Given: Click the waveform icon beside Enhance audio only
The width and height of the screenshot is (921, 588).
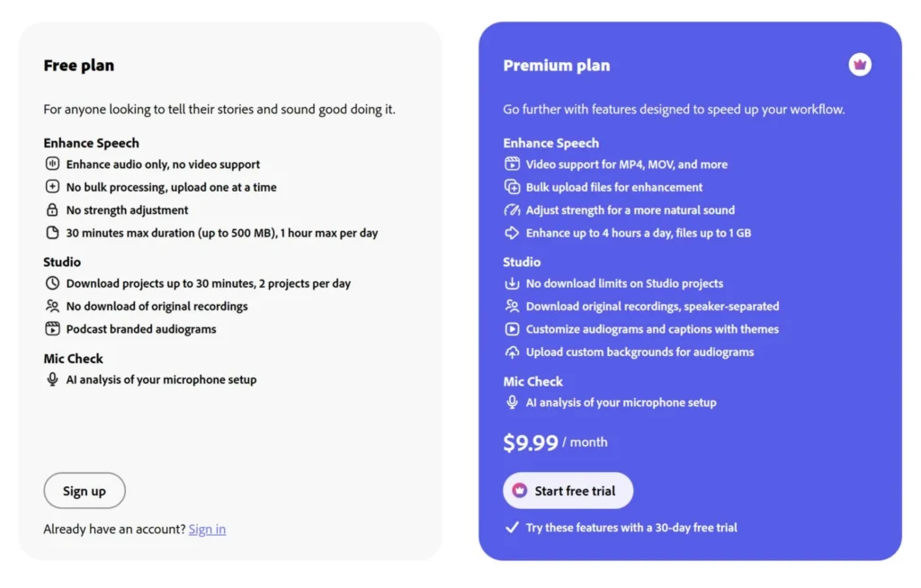Looking at the screenshot, I should (x=52, y=165).
